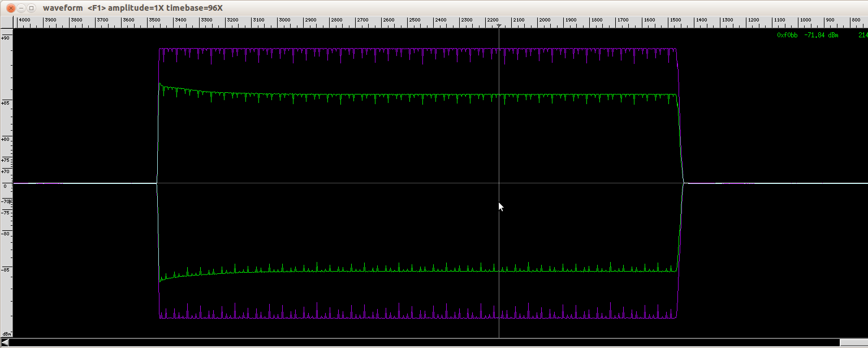Click the -85 amplitude scale label
This screenshot has height=348, width=868.
click(6, 270)
